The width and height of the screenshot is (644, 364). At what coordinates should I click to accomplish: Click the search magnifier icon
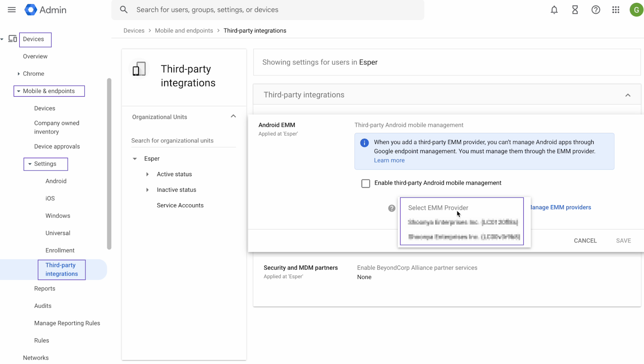tap(124, 9)
